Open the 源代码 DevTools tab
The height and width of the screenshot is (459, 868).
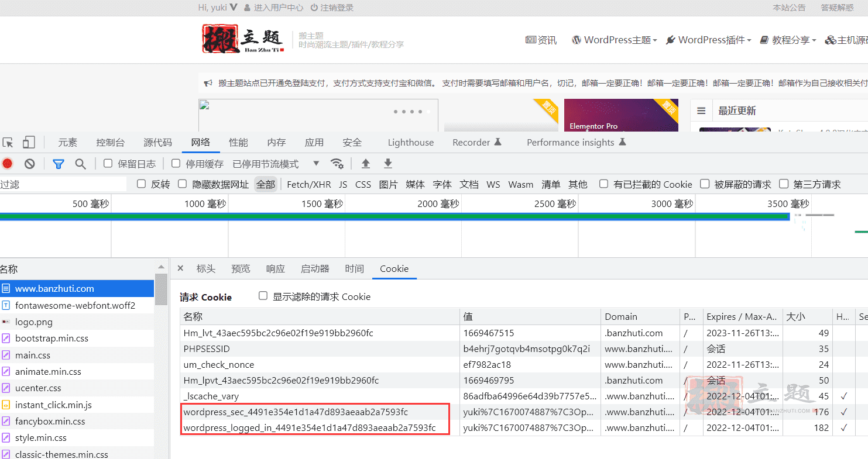(x=158, y=143)
